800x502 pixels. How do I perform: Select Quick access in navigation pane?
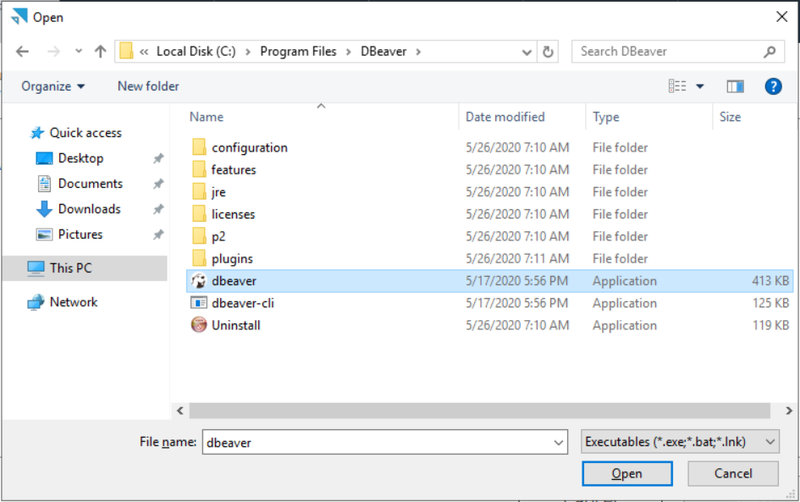[x=85, y=133]
